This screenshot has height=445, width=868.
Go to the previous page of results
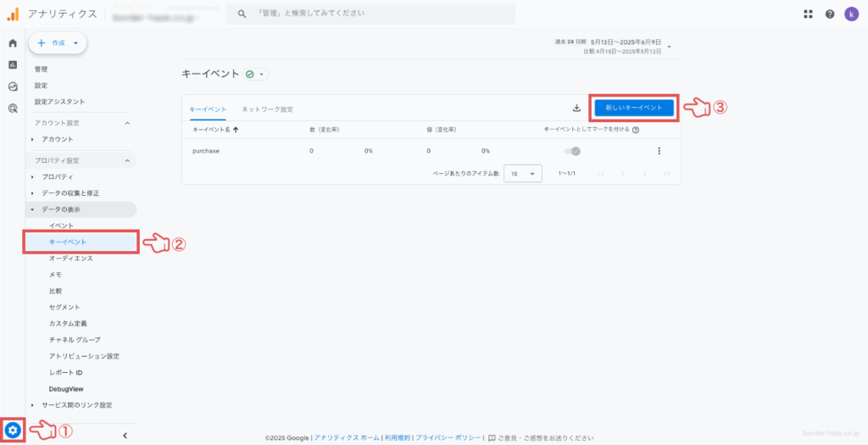(623, 173)
